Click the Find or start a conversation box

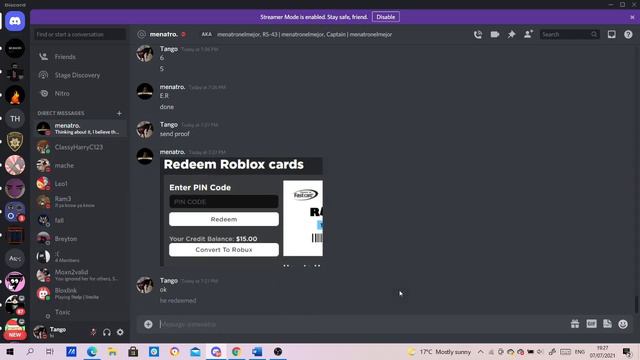pyautogui.click(x=80, y=34)
